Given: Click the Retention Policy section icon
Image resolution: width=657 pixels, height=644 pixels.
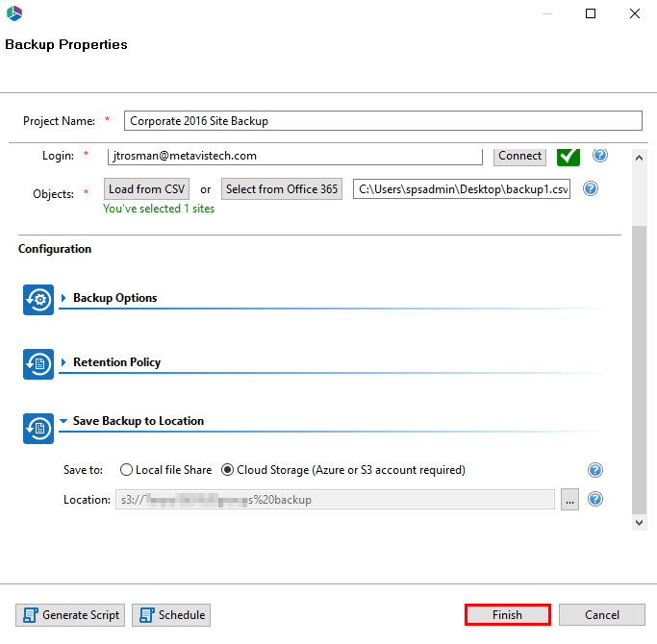Looking at the screenshot, I should coord(38,363).
